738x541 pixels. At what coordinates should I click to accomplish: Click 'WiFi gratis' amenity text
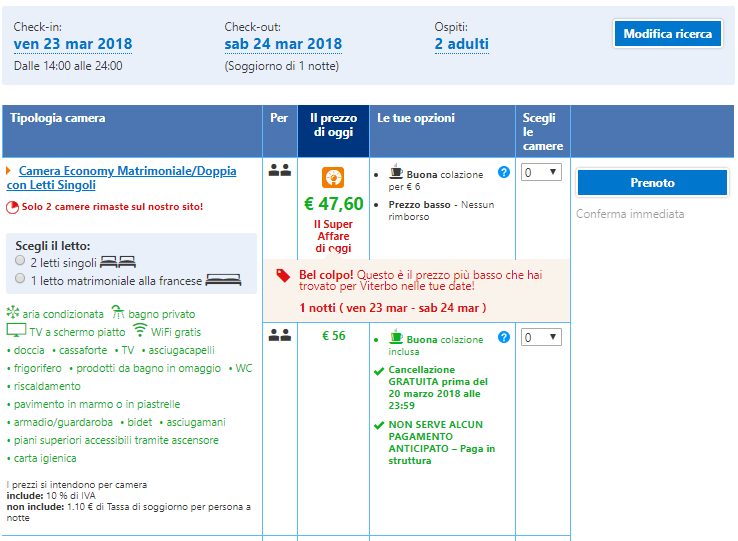tap(176, 332)
